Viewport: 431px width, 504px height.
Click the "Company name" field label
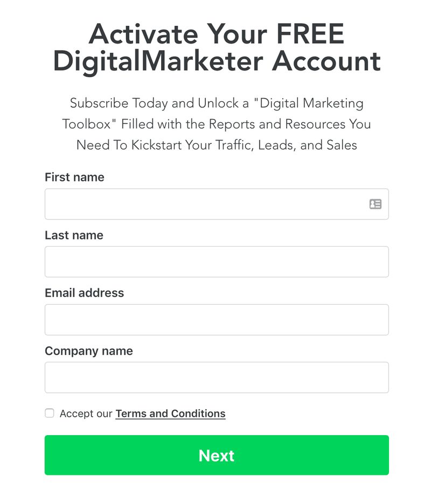tap(89, 351)
